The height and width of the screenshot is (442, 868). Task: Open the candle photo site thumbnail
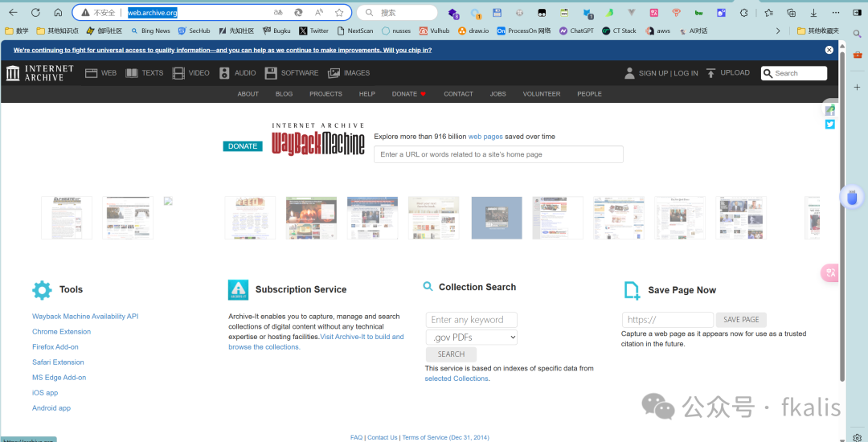coord(311,218)
